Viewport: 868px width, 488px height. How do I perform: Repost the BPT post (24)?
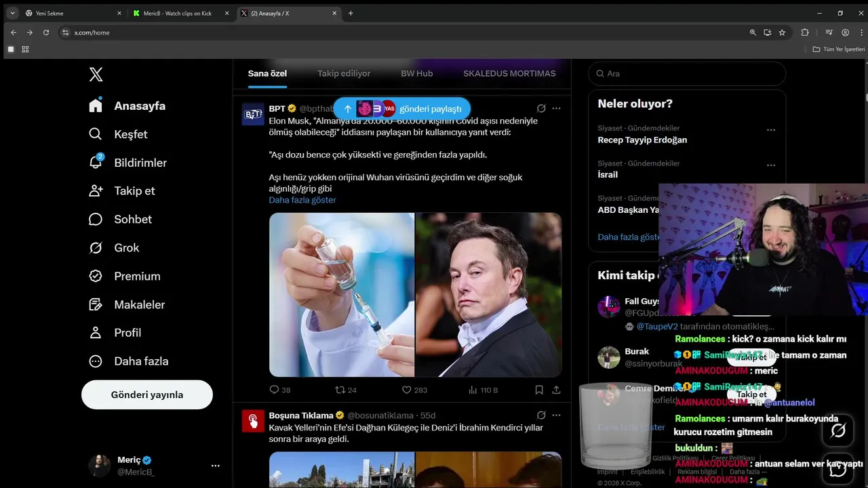(346, 390)
